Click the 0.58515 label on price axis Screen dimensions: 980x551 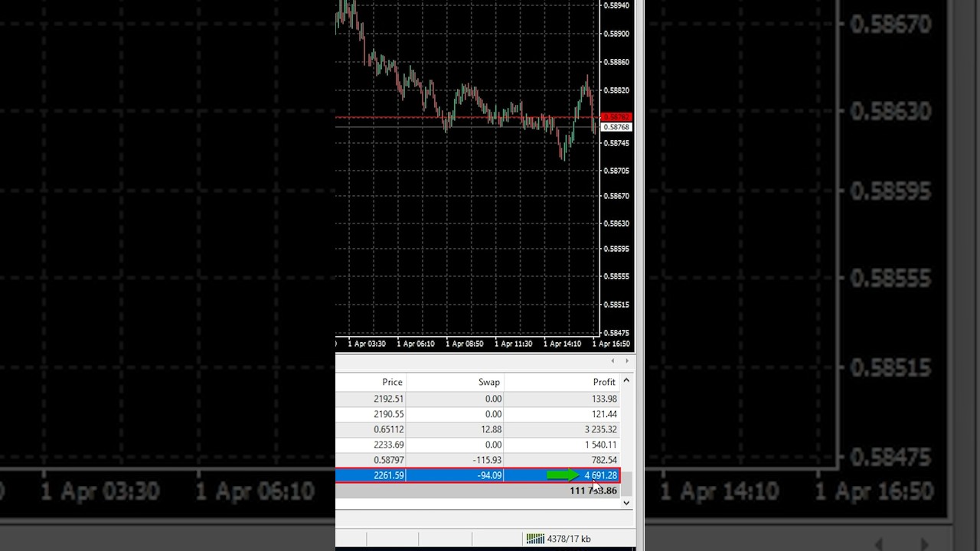tap(616, 305)
